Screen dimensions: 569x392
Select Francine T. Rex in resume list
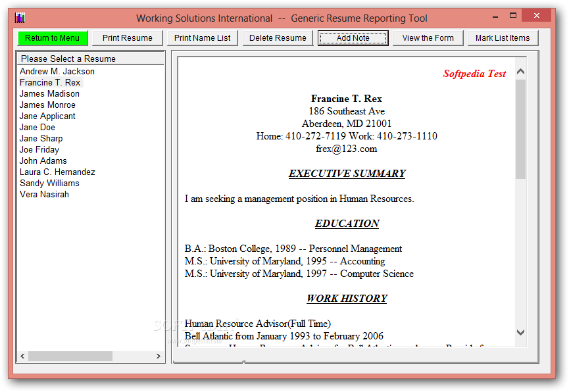(x=50, y=82)
